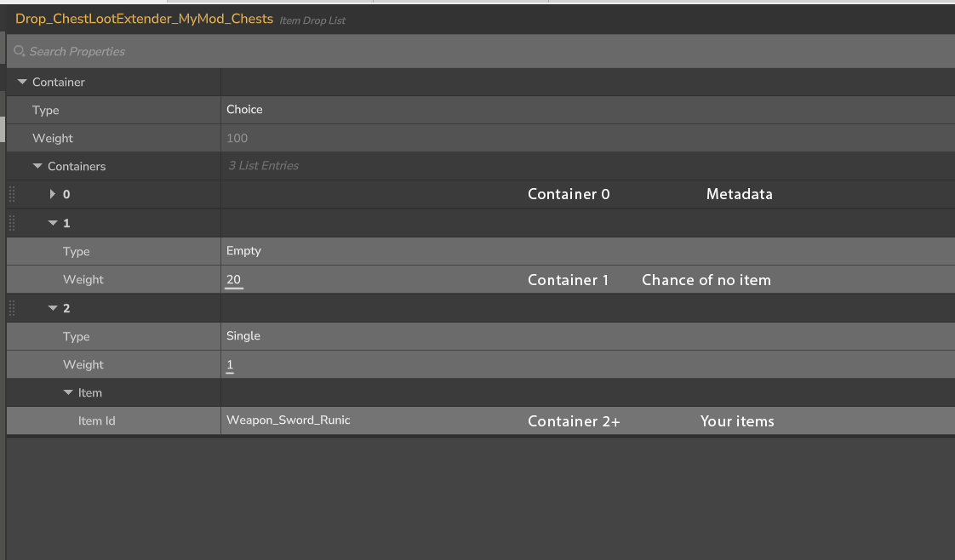Collapse the Item section

click(68, 392)
